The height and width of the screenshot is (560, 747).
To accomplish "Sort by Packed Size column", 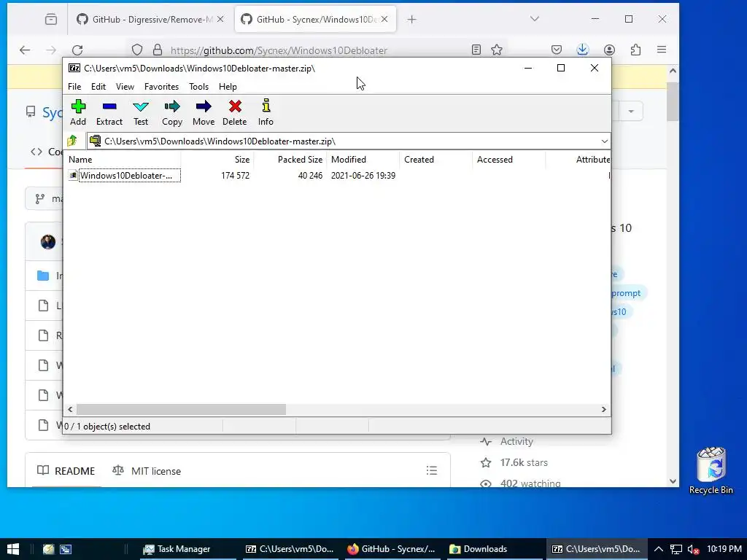I will click(x=290, y=160).
